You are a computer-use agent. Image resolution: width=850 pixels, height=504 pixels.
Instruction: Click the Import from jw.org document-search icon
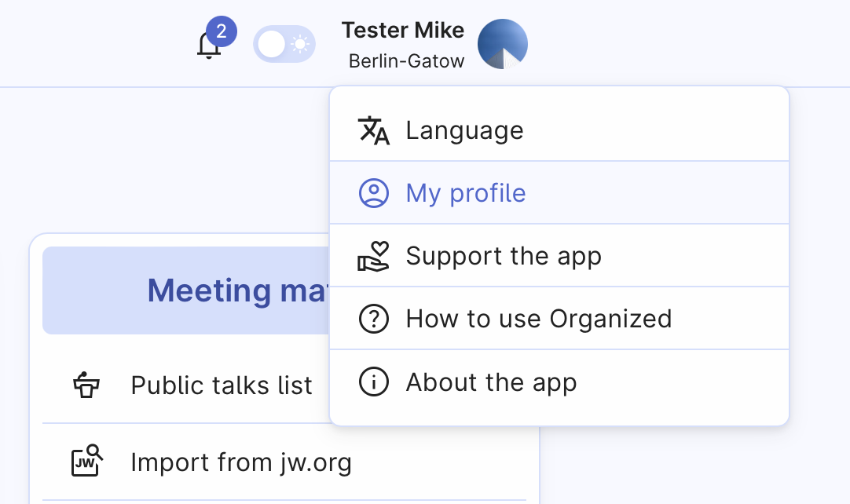(86, 462)
